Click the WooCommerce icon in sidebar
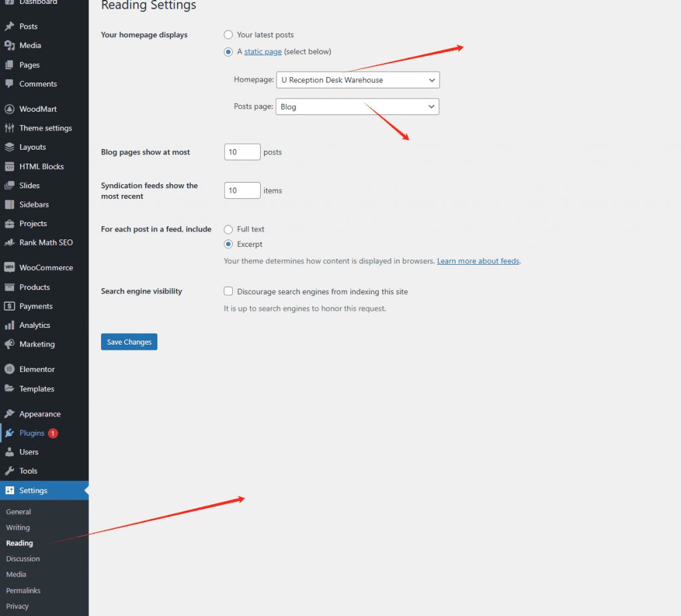Image resolution: width=681 pixels, height=616 pixels. tap(9, 267)
